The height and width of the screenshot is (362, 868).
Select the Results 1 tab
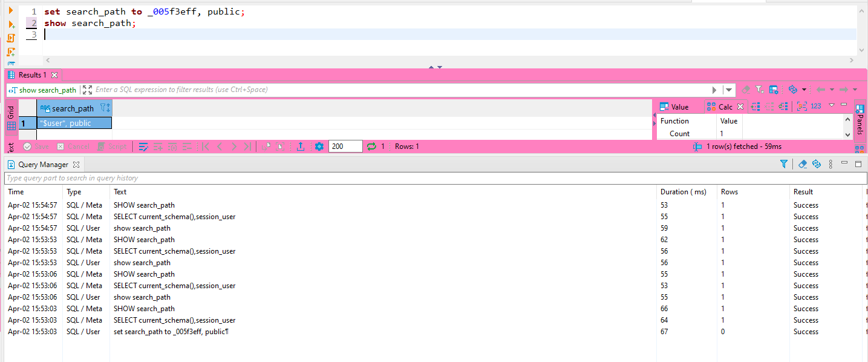coord(32,75)
